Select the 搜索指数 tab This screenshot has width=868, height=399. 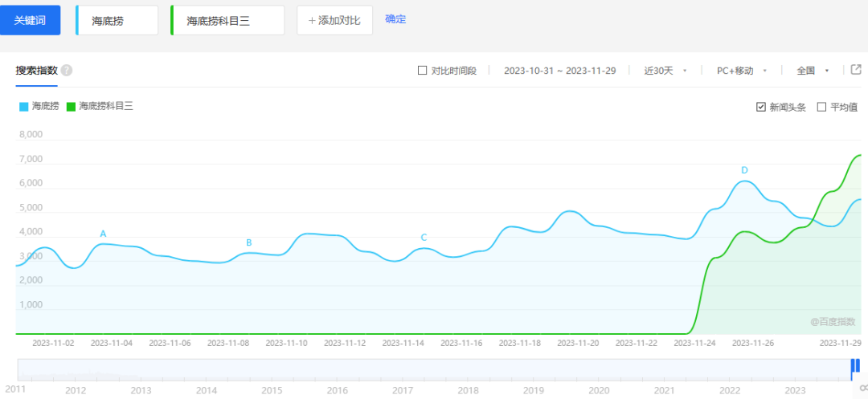click(37, 70)
